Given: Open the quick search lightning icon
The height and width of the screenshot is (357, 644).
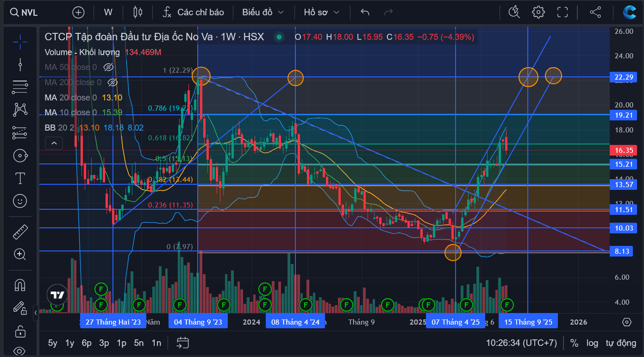Looking at the screenshot, I should pyautogui.click(x=514, y=13).
